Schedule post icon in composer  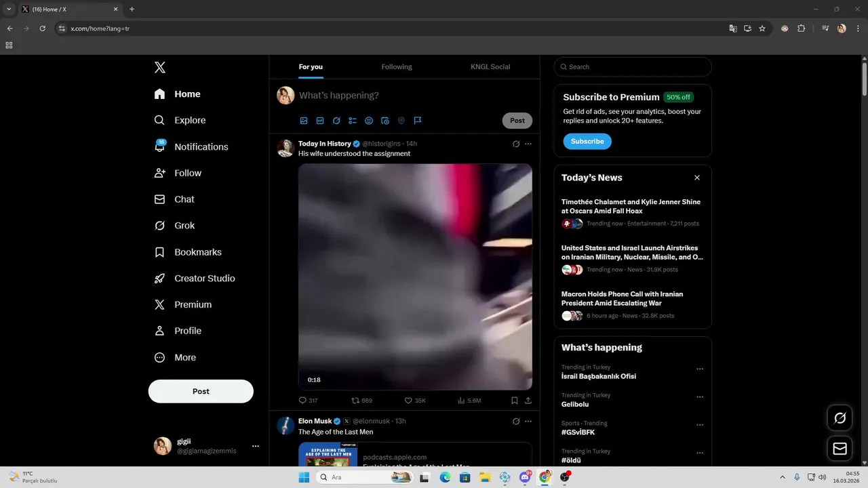point(385,121)
